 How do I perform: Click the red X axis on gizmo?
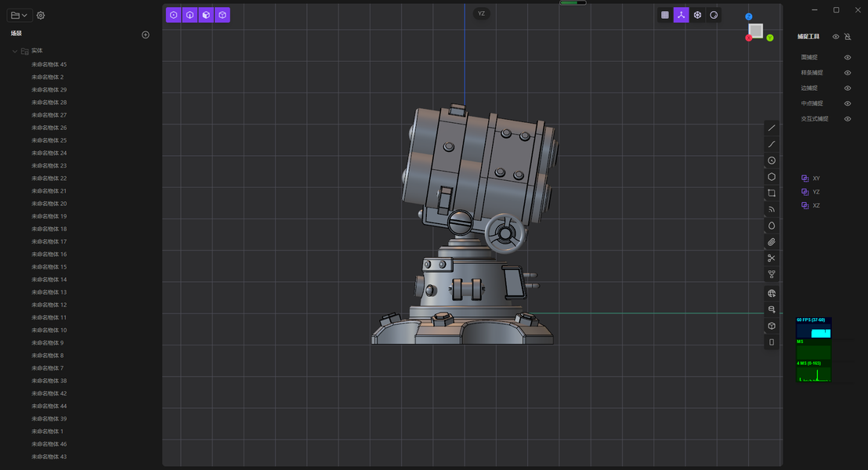click(x=748, y=38)
